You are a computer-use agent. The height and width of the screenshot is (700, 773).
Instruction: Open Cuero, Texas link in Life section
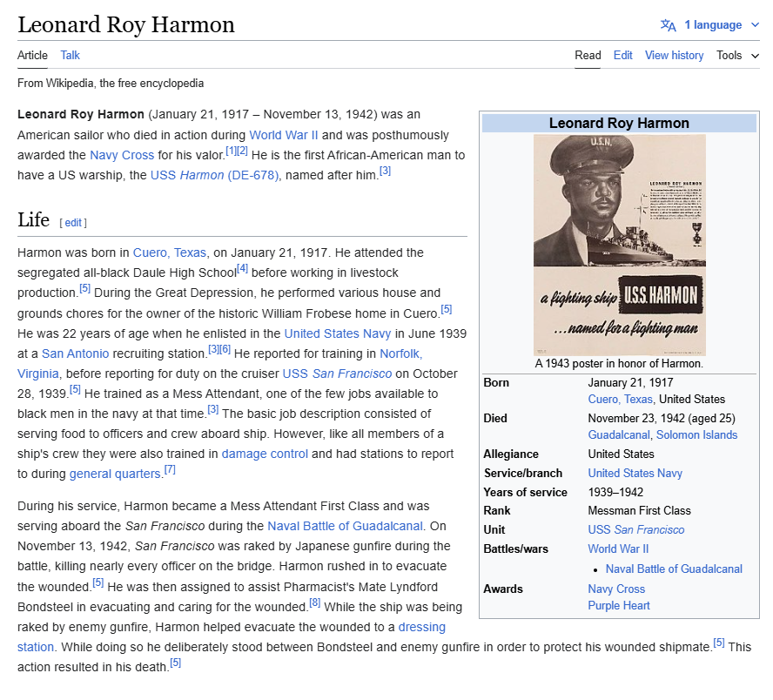(170, 252)
